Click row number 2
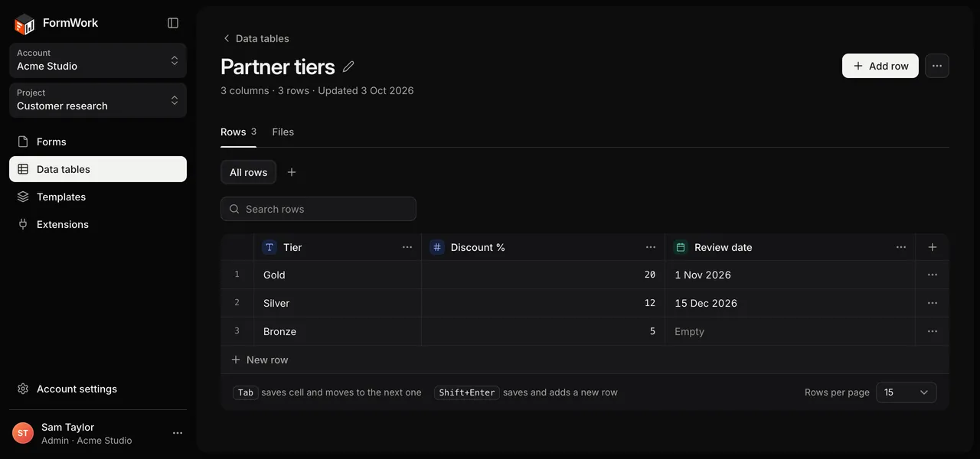The image size is (980, 459). [237, 303]
